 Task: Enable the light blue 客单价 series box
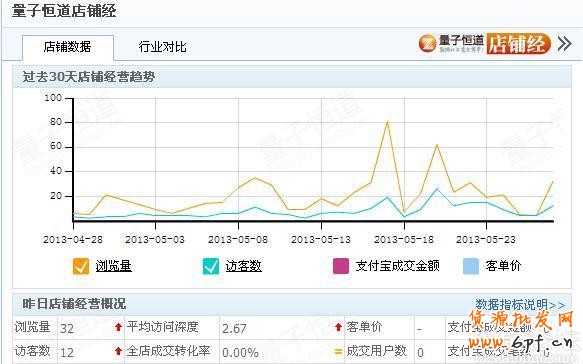coord(470,266)
